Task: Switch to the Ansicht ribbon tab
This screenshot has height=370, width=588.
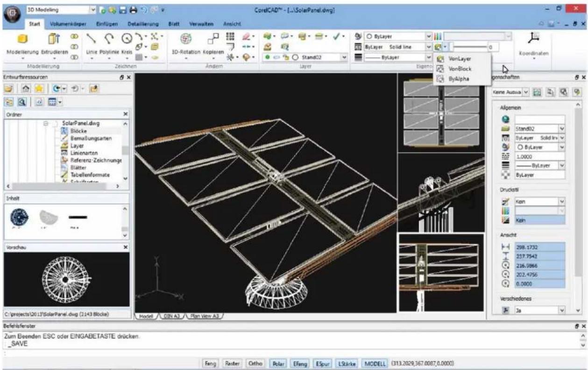Action: click(x=232, y=23)
